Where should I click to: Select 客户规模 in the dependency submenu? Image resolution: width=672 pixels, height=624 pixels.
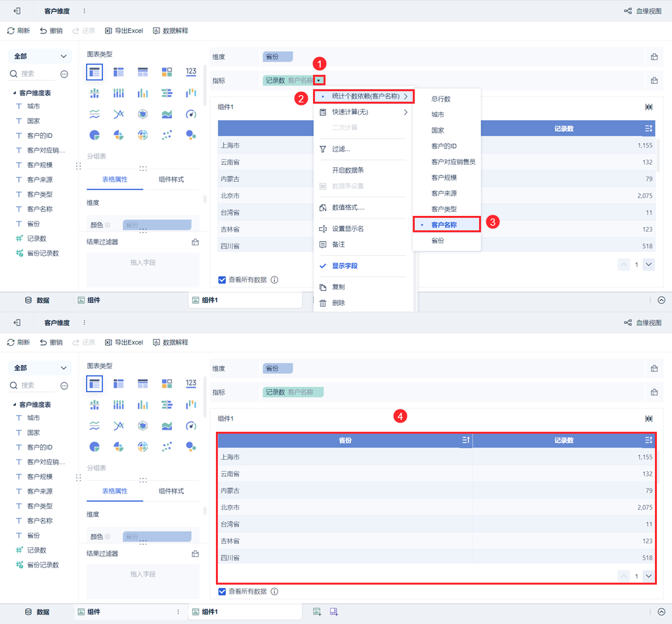click(x=444, y=177)
